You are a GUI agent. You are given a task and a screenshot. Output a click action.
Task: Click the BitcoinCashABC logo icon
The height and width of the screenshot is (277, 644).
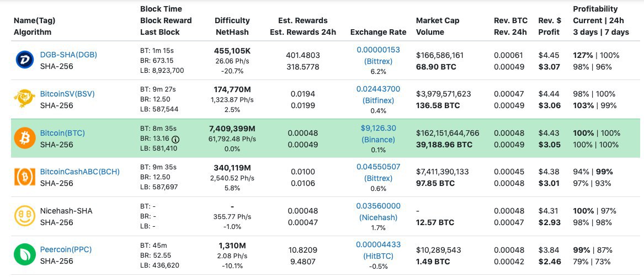(x=25, y=177)
